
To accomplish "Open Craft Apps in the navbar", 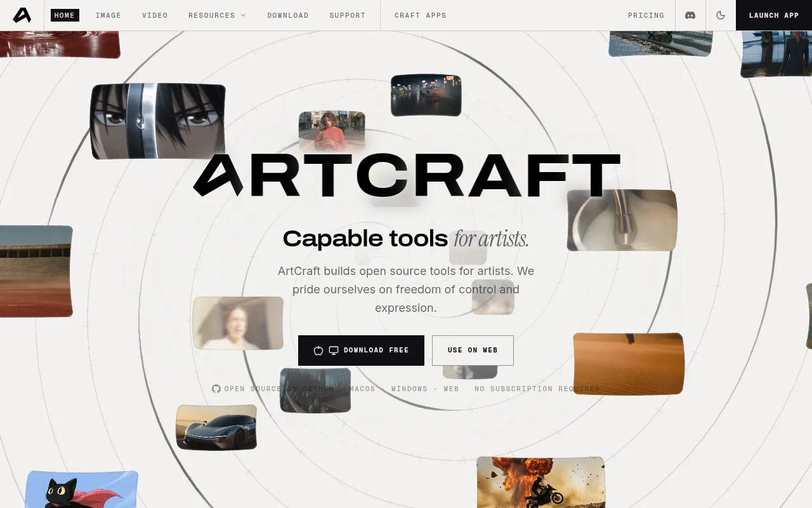I will pos(421,15).
